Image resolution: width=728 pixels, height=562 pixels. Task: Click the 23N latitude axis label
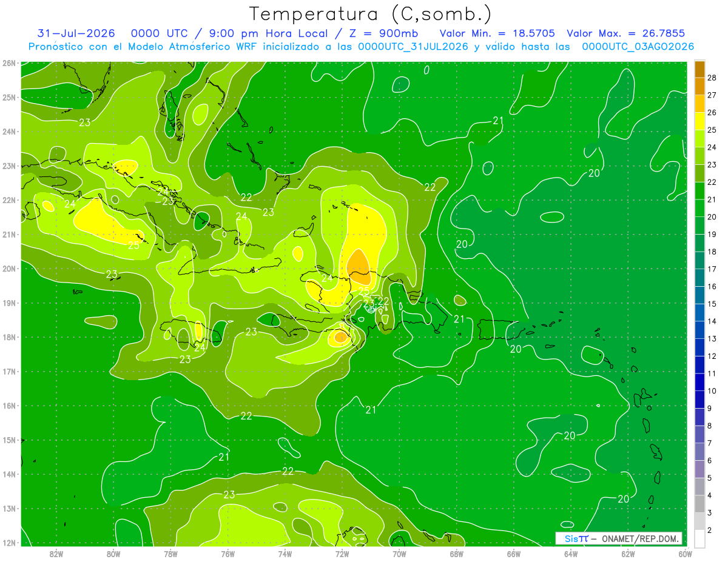[8, 166]
